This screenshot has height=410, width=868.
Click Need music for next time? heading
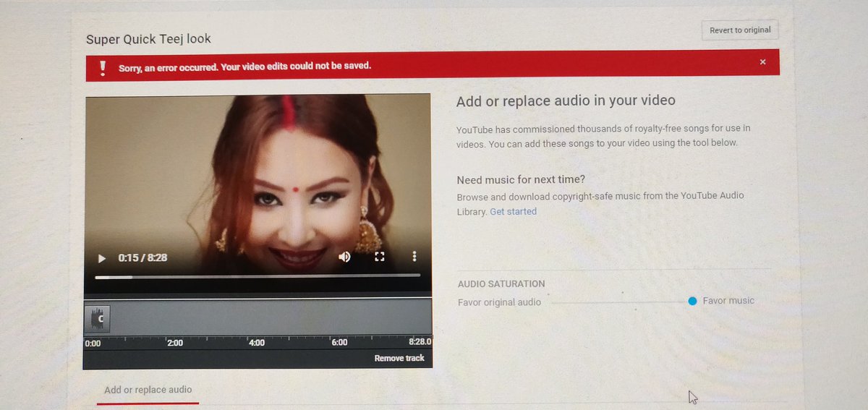point(521,179)
